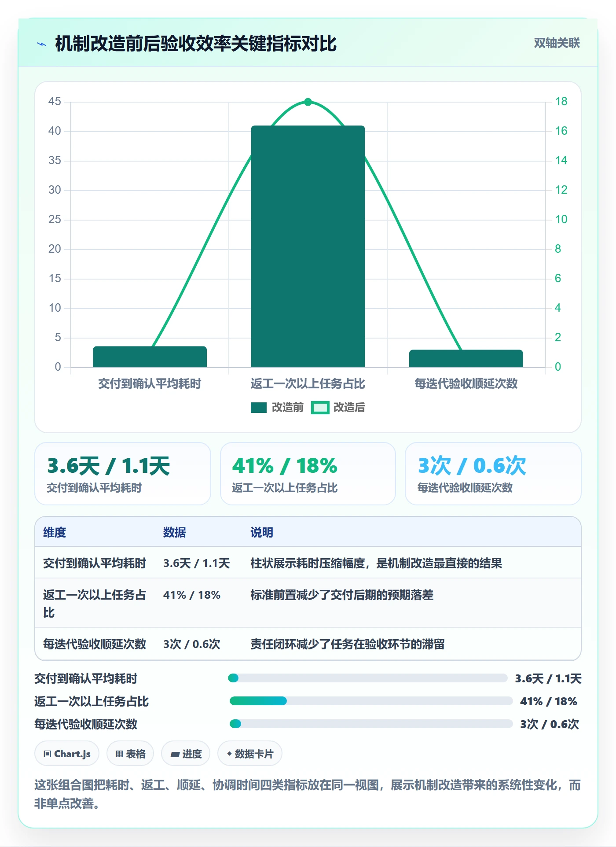Click the tall chart bar for 返工一次以上任务占比
Screen dimensions: 616x847
[308, 247]
